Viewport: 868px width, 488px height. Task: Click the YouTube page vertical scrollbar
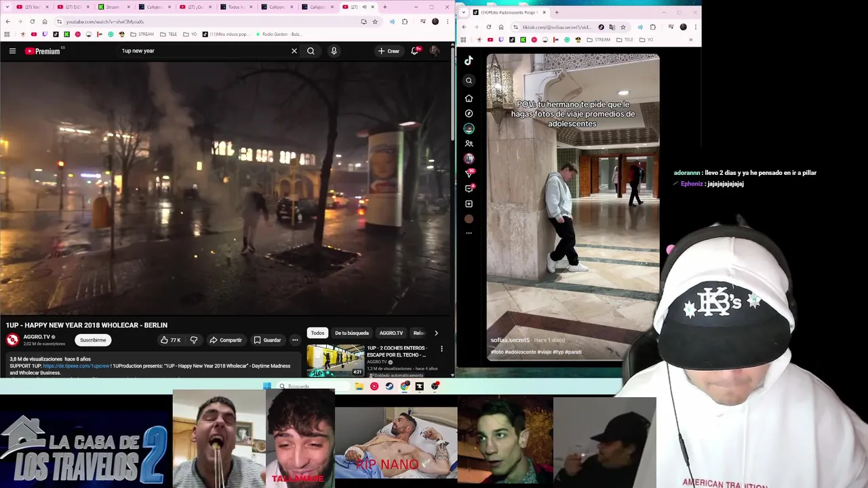click(452, 95)
